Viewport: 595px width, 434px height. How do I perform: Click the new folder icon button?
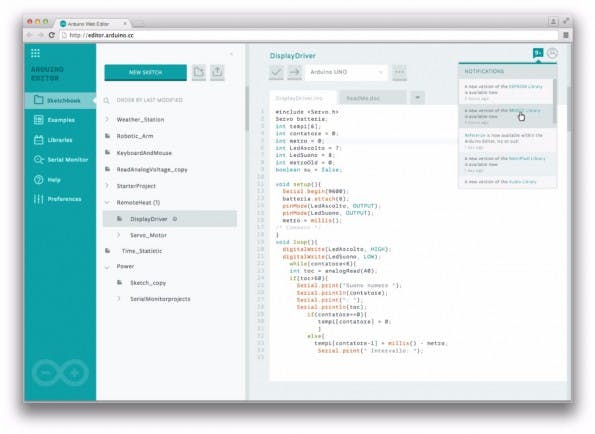[198, 72]
